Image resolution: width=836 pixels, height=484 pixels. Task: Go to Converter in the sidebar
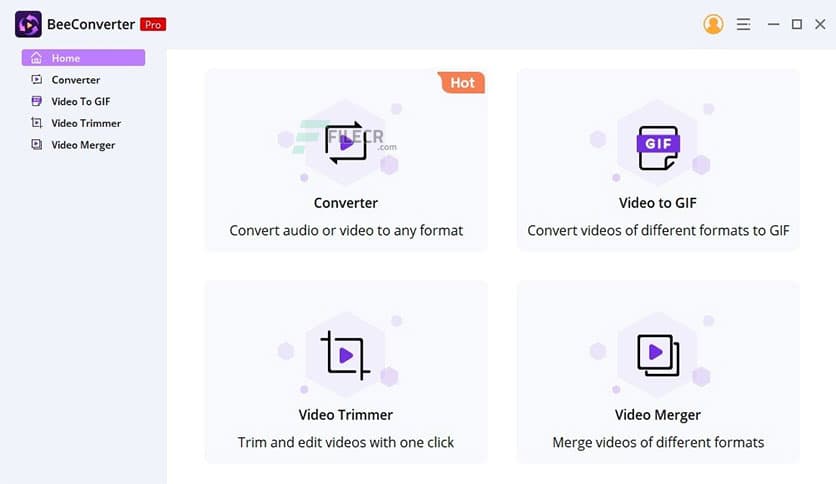[83, 79]
